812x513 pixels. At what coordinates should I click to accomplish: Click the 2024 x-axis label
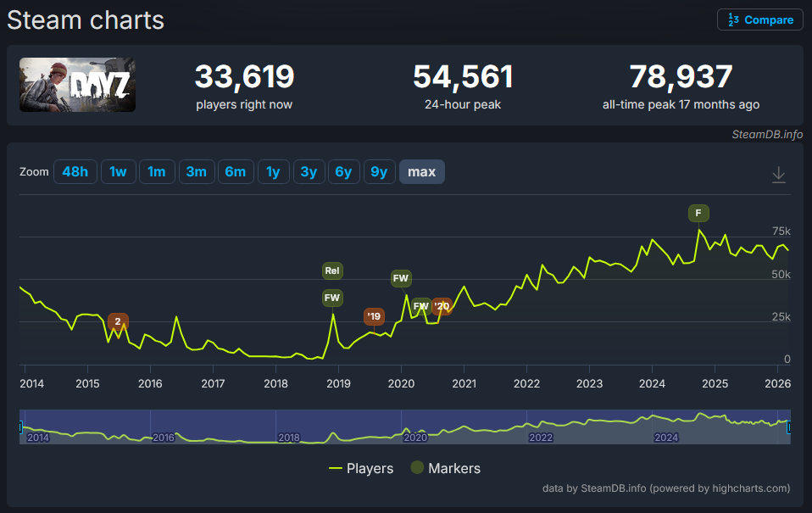[x=652, y=383]
